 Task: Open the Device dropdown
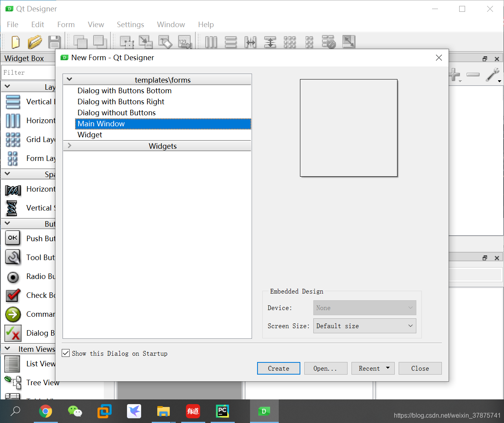pos(364,308)
